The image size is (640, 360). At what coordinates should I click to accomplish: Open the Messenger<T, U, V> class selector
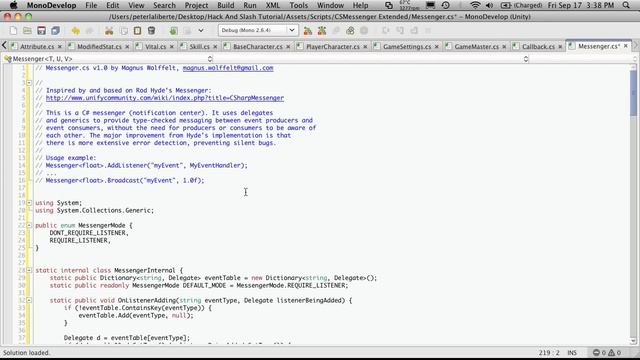(x=108, y=59)
